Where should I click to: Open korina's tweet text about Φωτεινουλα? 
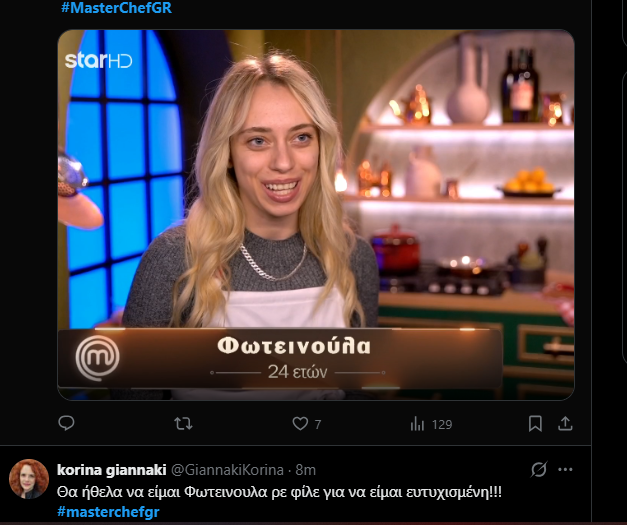point(279,492)
